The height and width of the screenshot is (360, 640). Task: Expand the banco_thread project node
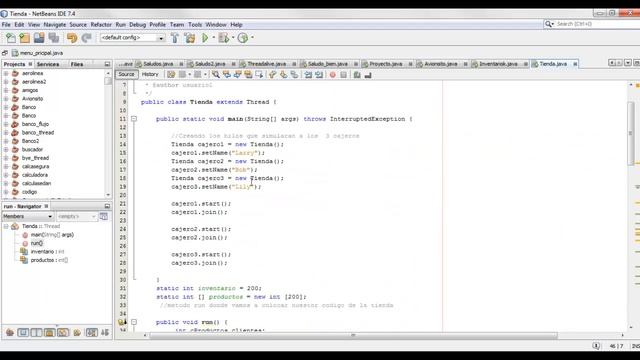[x=6, y=133]
